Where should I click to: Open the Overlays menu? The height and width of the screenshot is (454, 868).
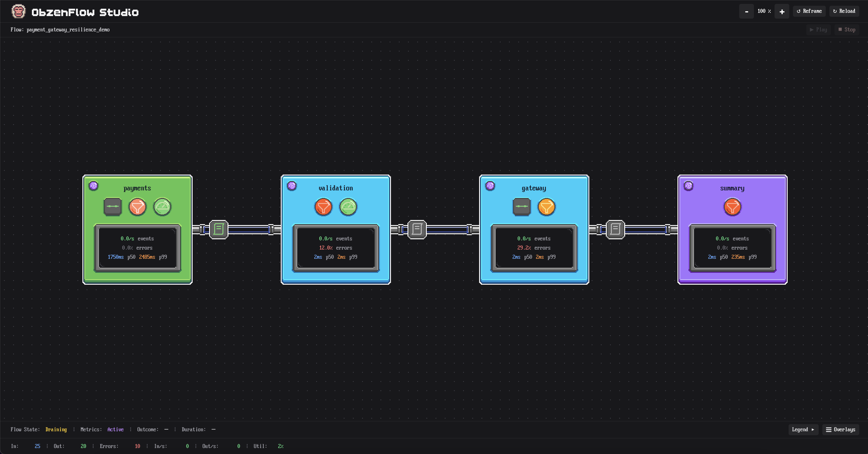pyautogui.click(x=841, y=429)
